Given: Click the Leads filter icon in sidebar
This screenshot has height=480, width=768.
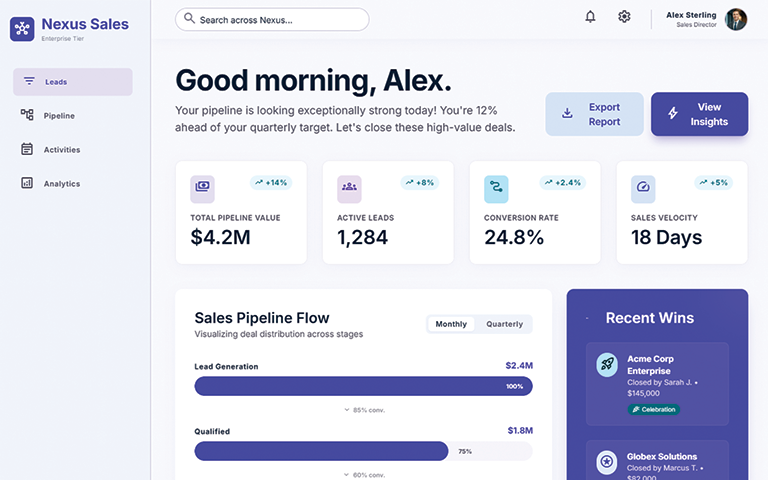Looking at the screenshot, I should point(29,81).
